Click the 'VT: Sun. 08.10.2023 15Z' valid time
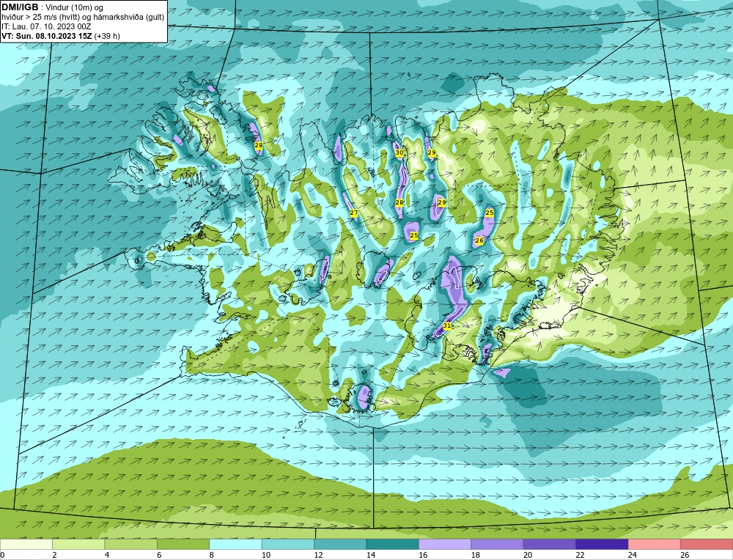Screen dimensions: 733x560 tap(47, 36)
